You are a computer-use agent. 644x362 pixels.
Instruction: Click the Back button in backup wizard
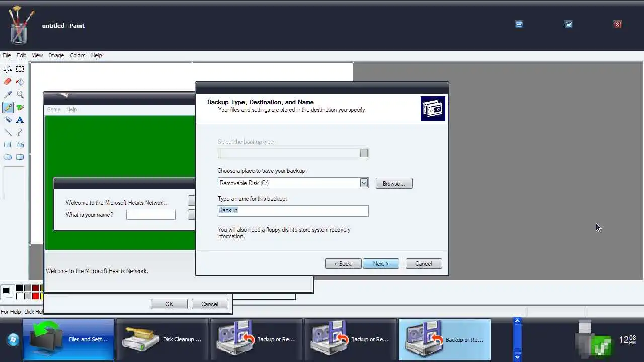[343, 264]
